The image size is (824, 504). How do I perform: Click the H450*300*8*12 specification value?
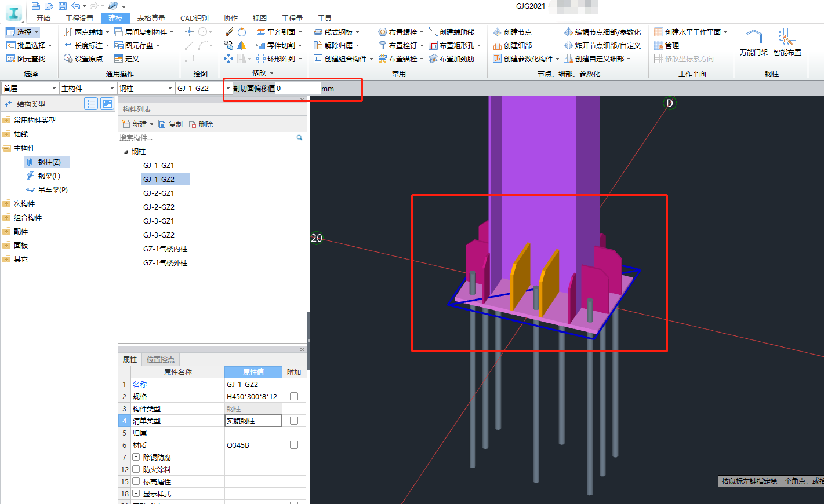click(x=253, y=396)
